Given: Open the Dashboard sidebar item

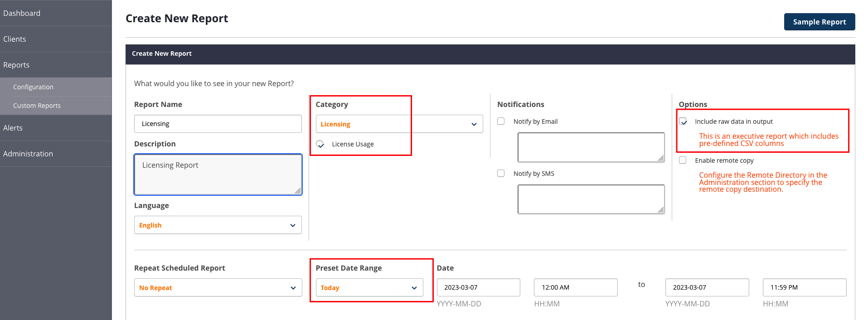Looking at the screenshot, I should tap(56, 13).
